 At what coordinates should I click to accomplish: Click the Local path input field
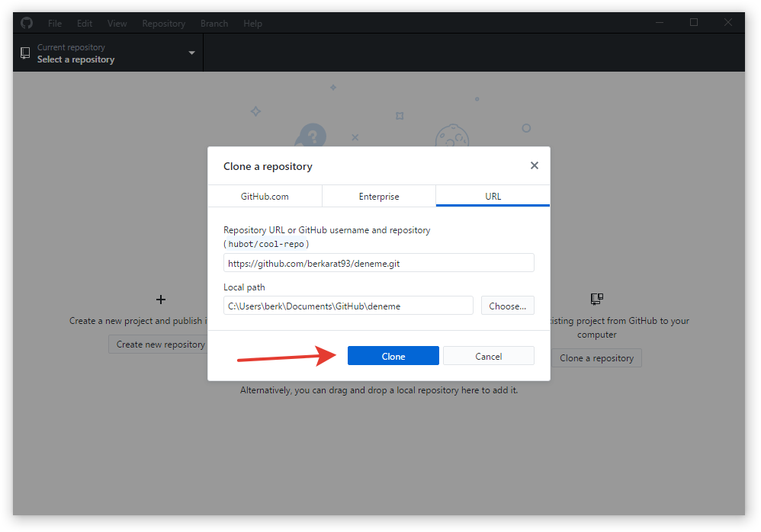[348, 306]
